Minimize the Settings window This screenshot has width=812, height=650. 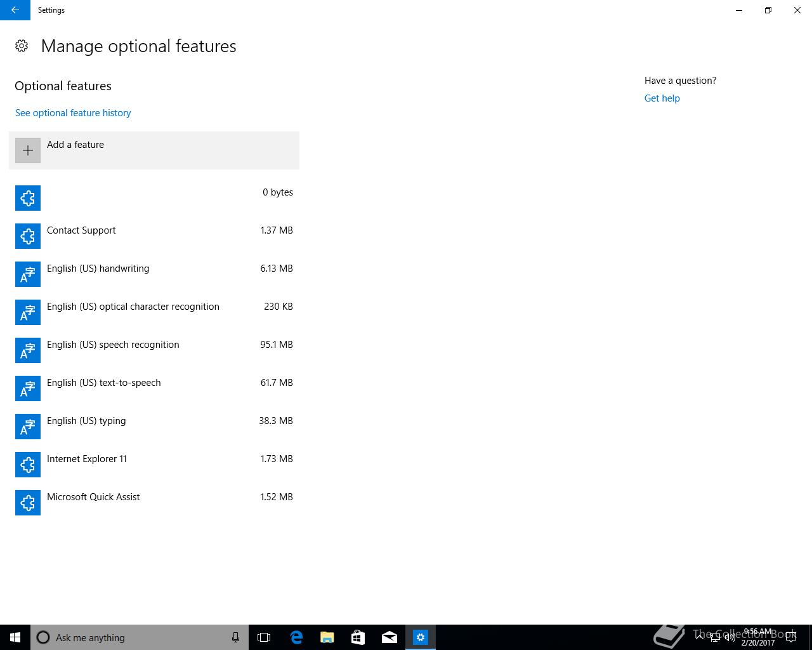739,10
